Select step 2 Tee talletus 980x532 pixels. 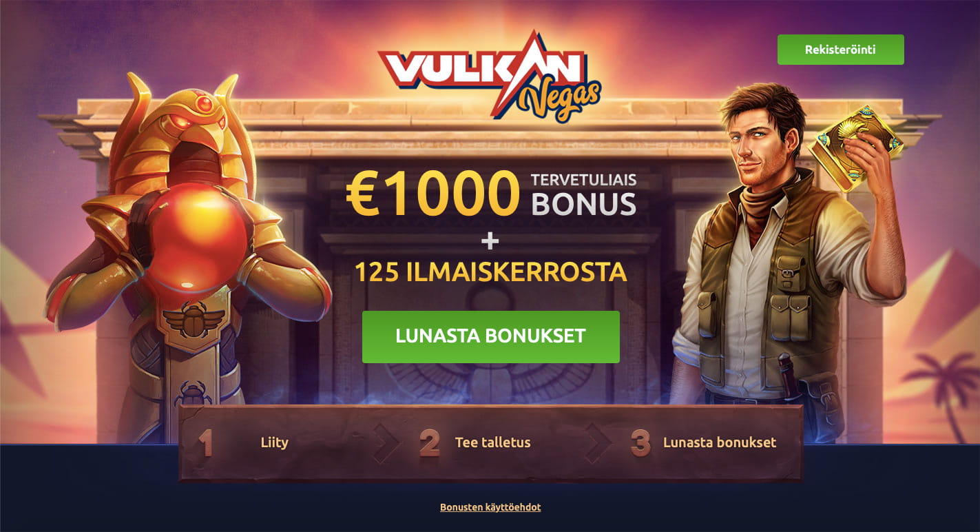pos(492,442)
